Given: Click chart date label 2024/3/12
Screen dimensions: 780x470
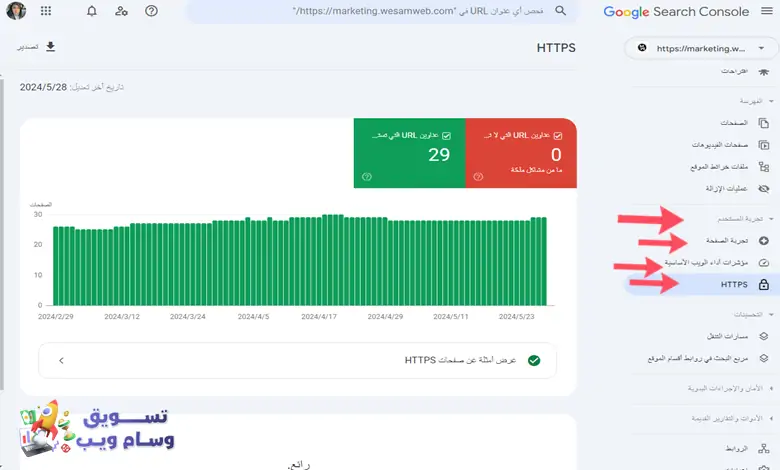Looking at the screenshot, I should pos(122,317).
